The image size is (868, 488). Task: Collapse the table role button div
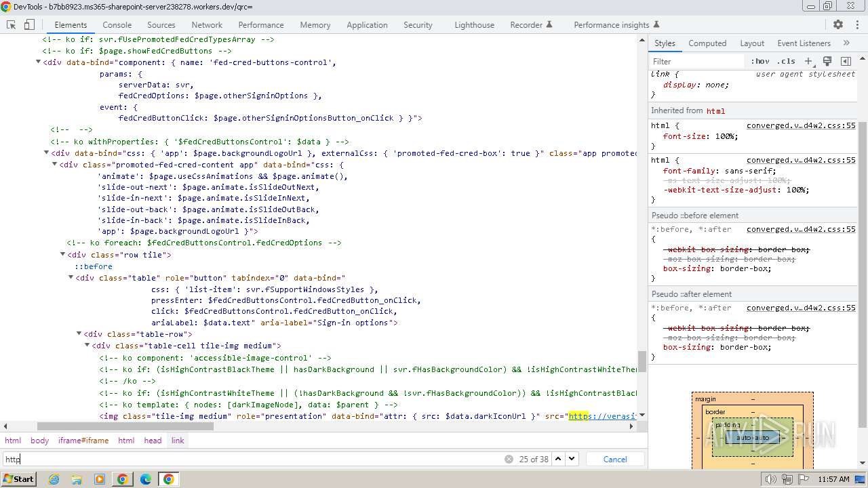pyautogui.click(x=71, y=278)
